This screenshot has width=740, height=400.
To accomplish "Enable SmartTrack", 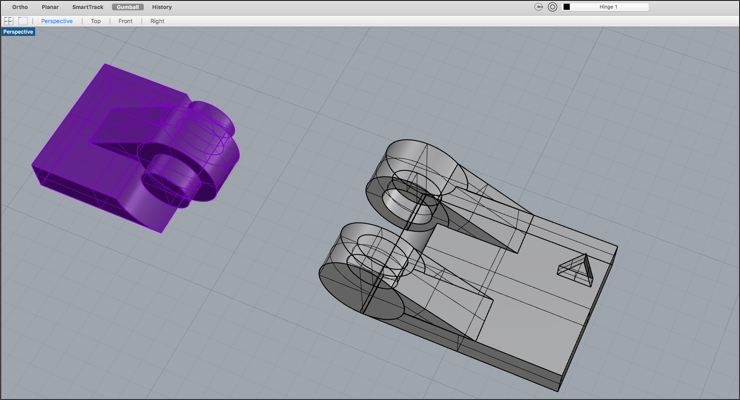I will tap(88, 7).
